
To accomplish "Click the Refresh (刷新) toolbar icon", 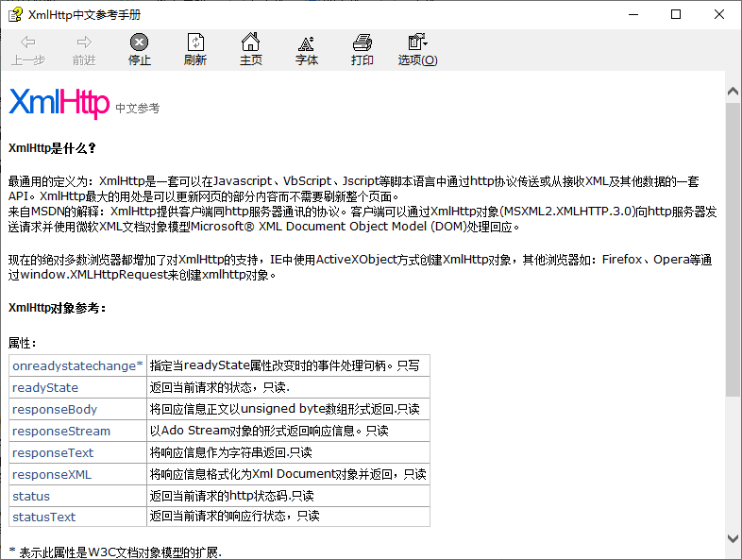I will tap(195, 43).
